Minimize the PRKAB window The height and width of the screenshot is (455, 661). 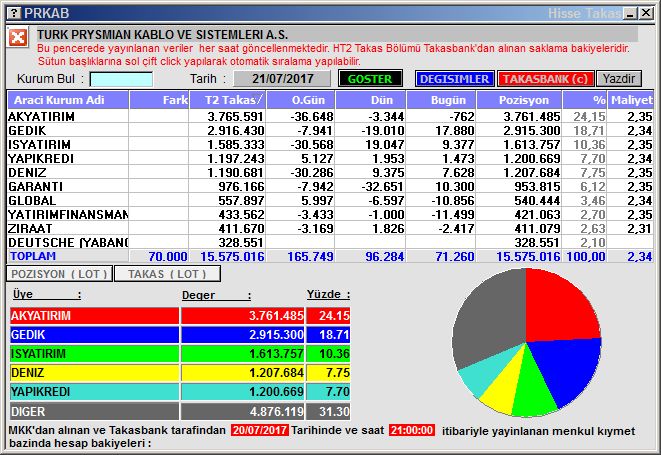[x=631, y=13]
